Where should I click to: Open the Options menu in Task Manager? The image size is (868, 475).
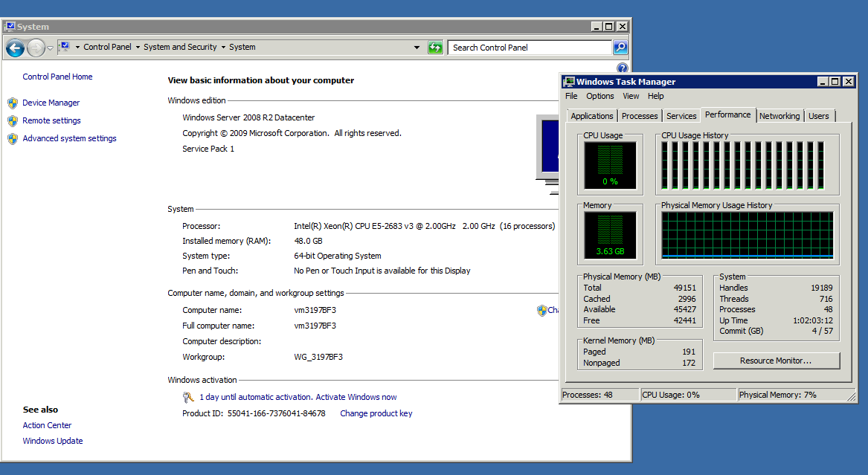click(599, 96)
